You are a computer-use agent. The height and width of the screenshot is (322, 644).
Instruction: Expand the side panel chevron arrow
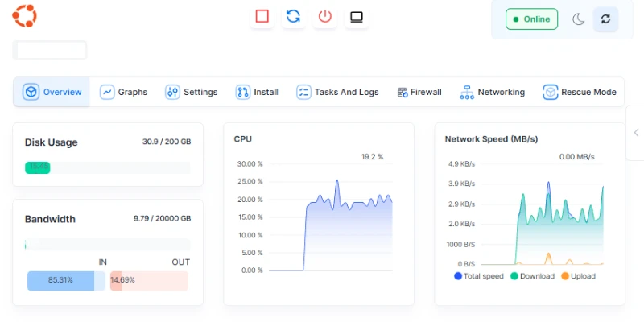pyautogui.click(x=636, y=132)
